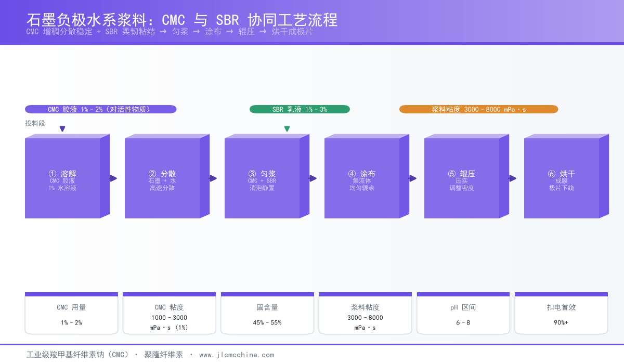Viewport: 624px width, 364px height.
Task: Click the arrow between 辊压 and 烘干
Action: click(512, 178)
